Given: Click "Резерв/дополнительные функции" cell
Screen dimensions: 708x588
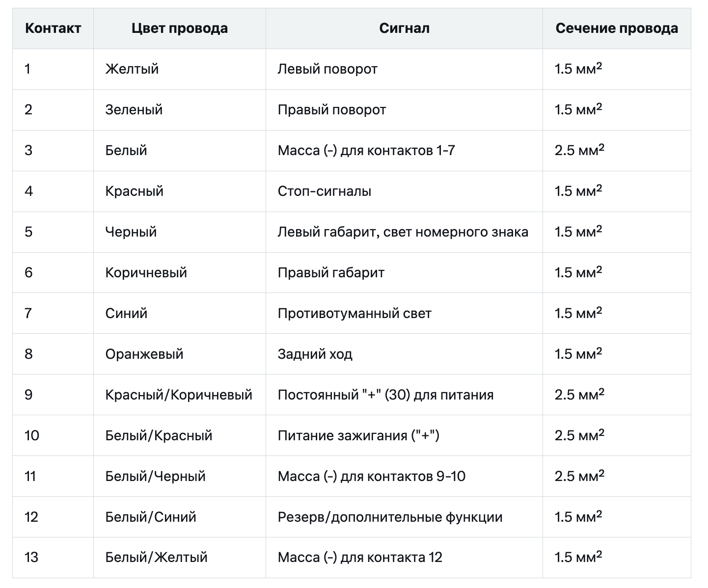Looking at the screenshot, I should tap(404, 517).
